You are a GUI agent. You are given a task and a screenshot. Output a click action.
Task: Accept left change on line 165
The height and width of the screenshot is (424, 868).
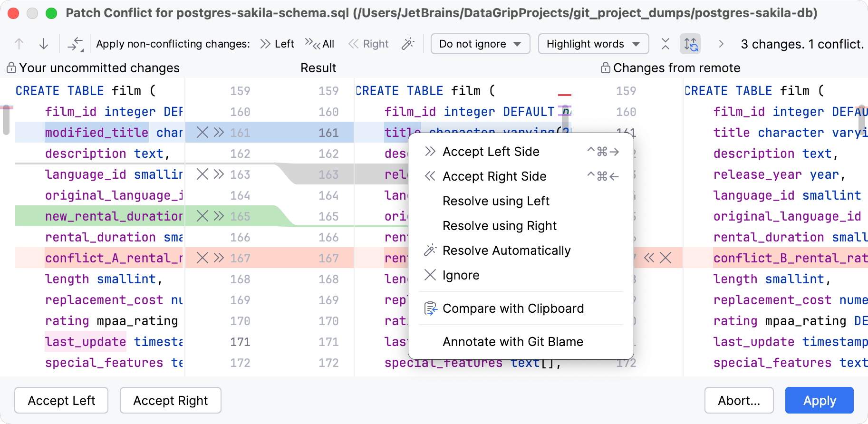click(219, 216)
